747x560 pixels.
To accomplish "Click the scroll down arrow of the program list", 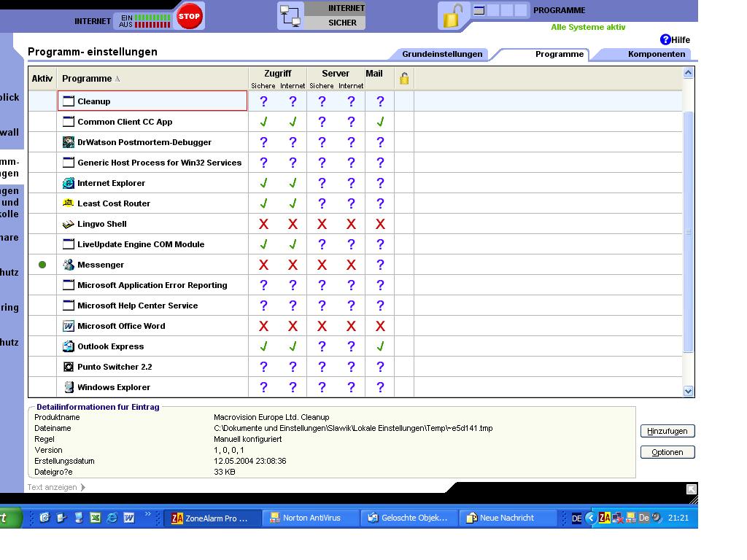I will 688,391.
